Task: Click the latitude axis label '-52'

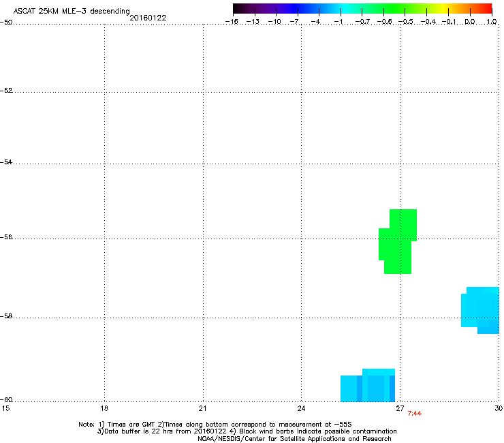Action: tap(6, 91)
